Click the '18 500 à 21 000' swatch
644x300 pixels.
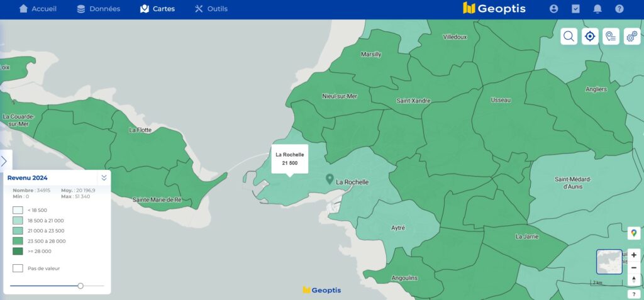point(18,220)
